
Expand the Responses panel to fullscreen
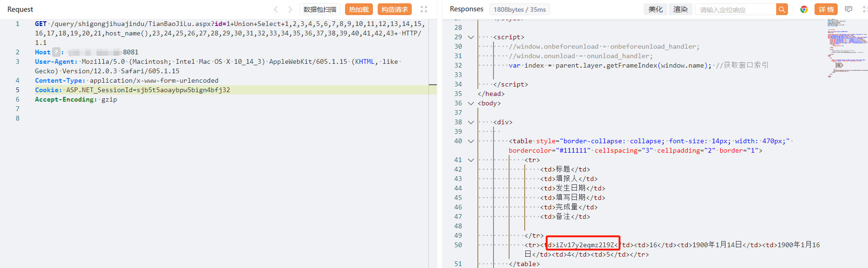865,9
